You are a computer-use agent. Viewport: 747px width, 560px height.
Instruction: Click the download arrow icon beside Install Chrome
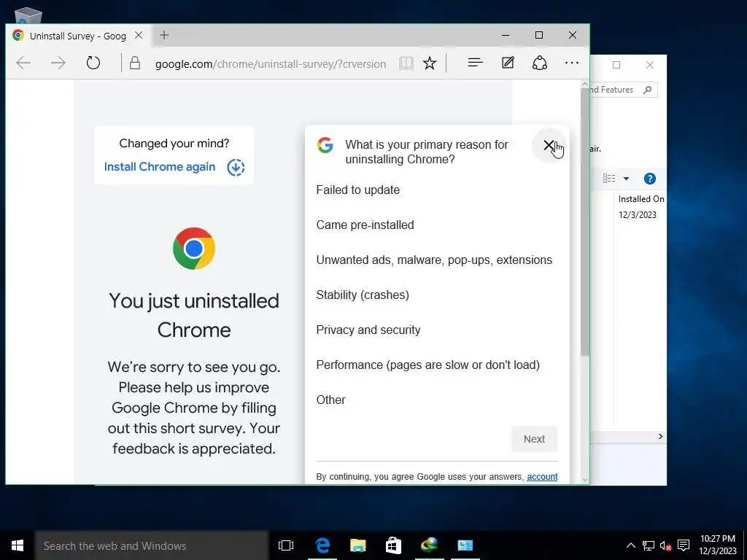(236, 167)
